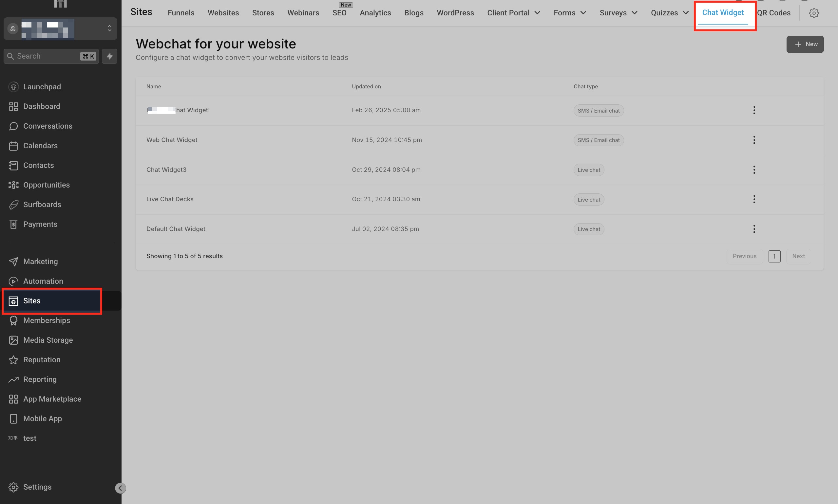The height and width of the screenshot is (504, 838).
Task: Open the Surfboards section
Action: [x=42, y=205]
